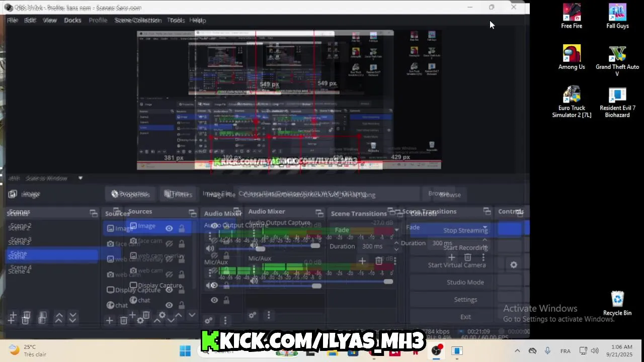Open scene filters from the Scenes toolbar

pyautogui.click(x=42, y=317)
